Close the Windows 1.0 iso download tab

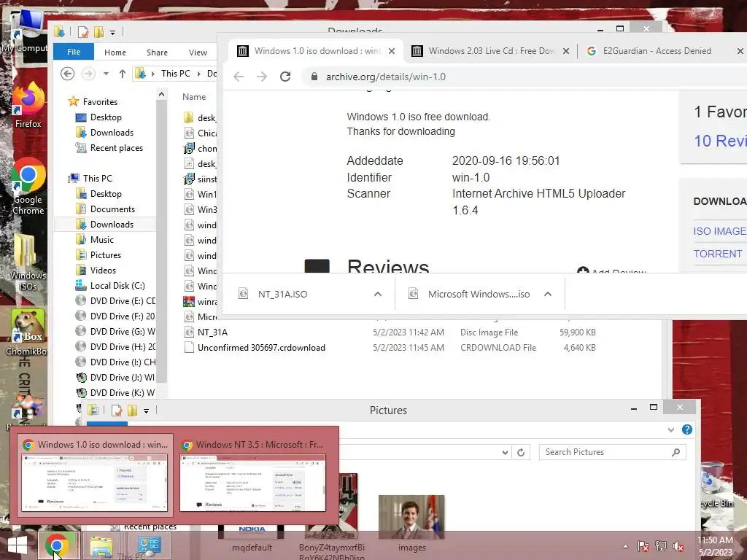[x=392, y=51]
